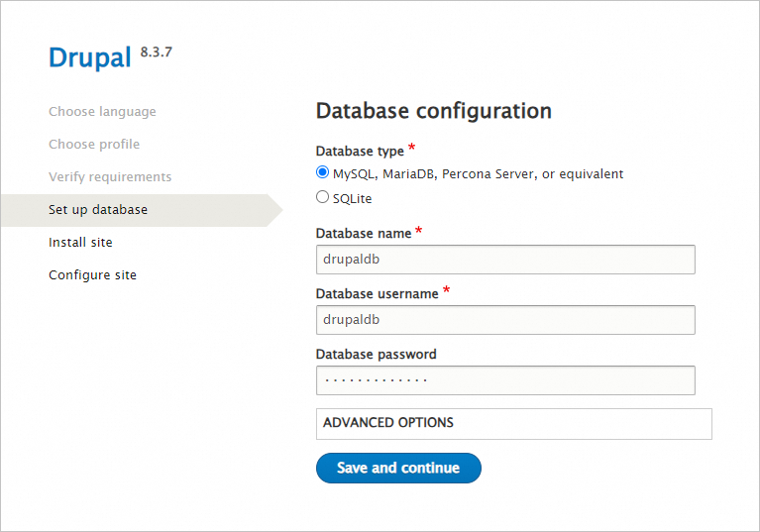Go to the Verify requirements step
Viewport: 760px width, 532px height.
pos(110,177)
